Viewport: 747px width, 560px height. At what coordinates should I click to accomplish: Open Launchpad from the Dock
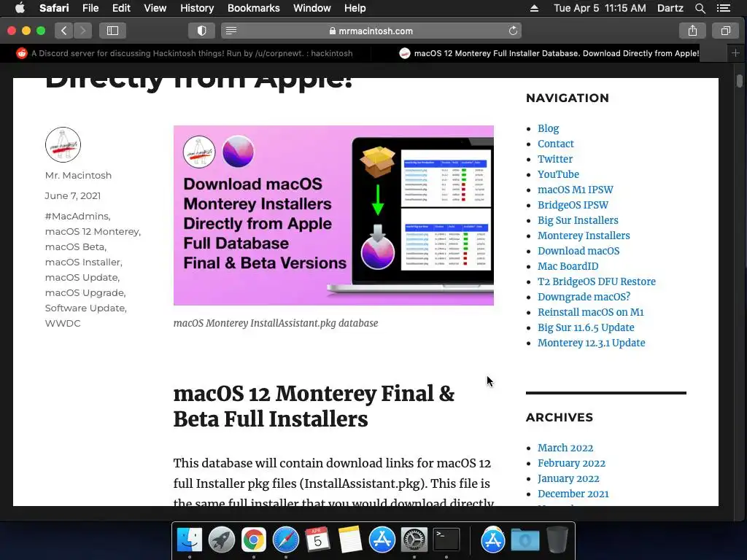click(x=222, y=540)
